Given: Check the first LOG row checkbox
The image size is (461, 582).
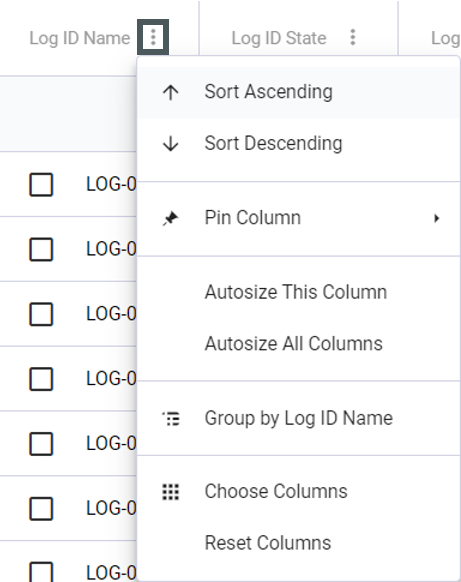Looking at the screenshot, I should point(41,184).
